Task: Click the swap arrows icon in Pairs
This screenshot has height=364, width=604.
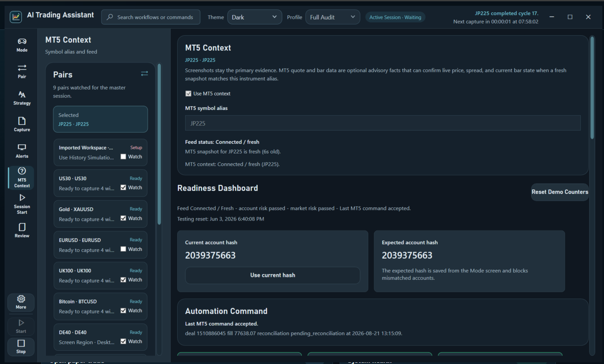Action: click(144, 73)
